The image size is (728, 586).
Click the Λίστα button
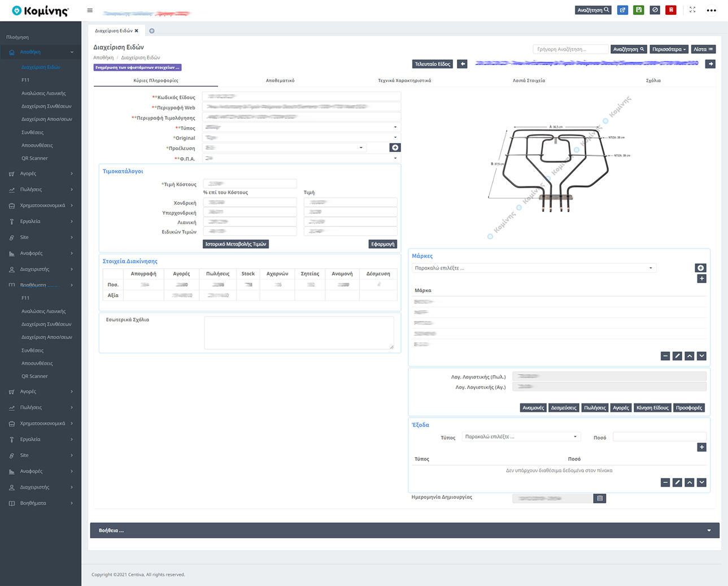pos(704,49)
